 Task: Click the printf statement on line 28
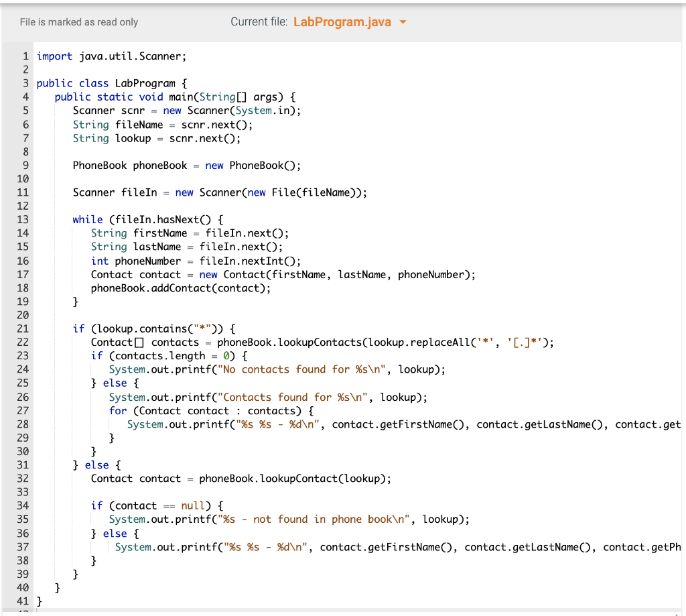[404, 425]
